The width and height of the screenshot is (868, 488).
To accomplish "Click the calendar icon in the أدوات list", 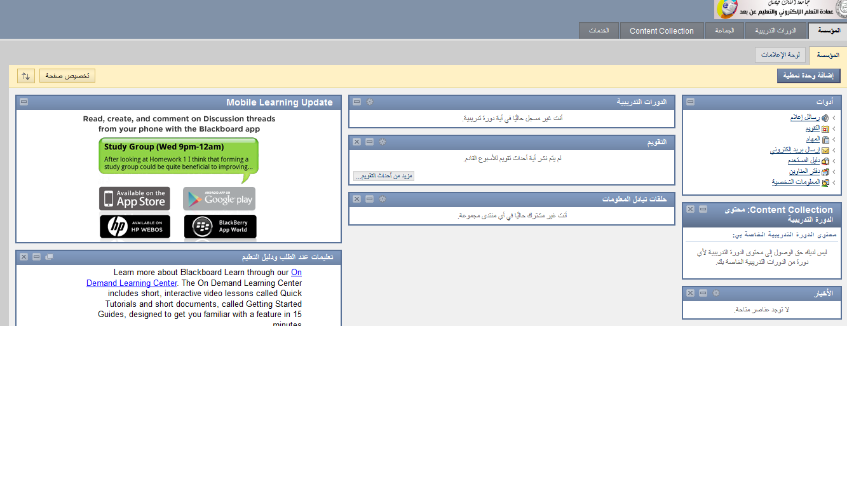I will click(825, 129).
